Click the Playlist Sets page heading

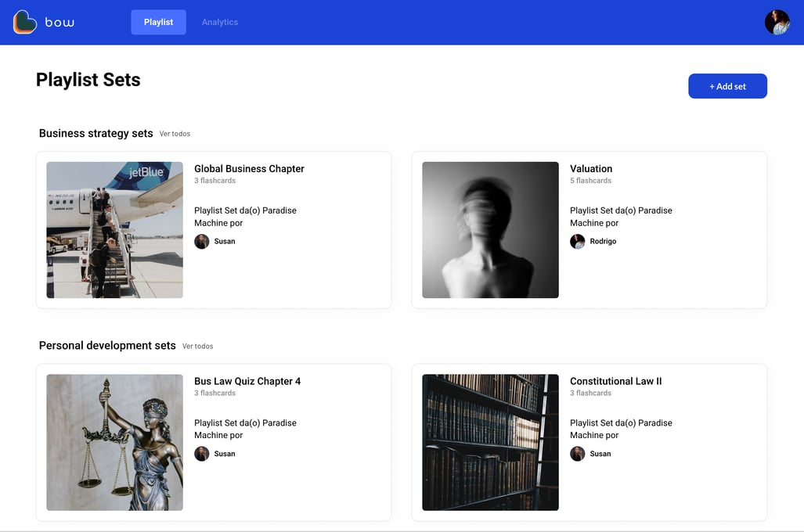[88, 80]
